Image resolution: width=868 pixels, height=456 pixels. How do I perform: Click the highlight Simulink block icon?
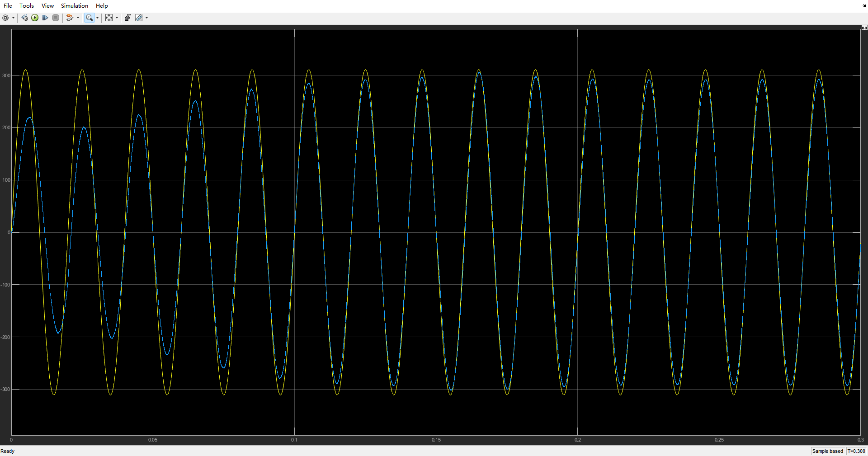click(x=70, y=18)
